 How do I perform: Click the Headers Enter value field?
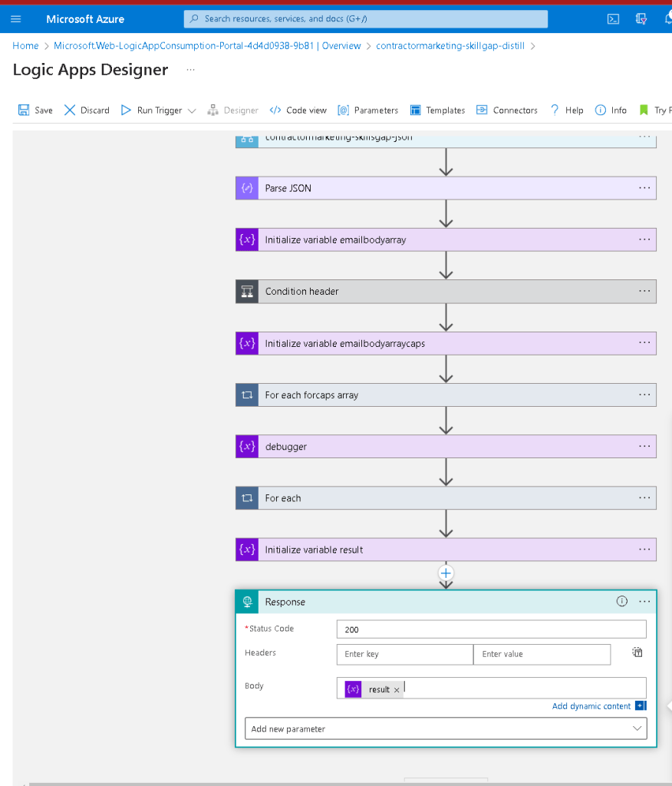click(542, 654)
